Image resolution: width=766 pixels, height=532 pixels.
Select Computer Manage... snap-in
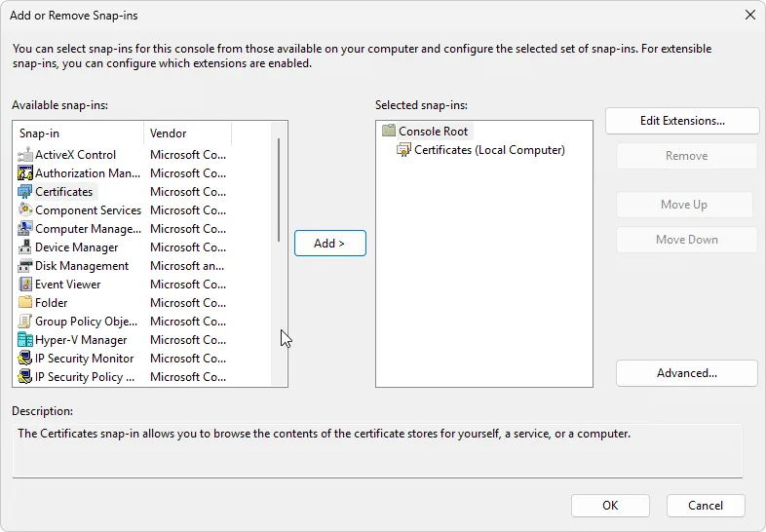tap(88, 229)
